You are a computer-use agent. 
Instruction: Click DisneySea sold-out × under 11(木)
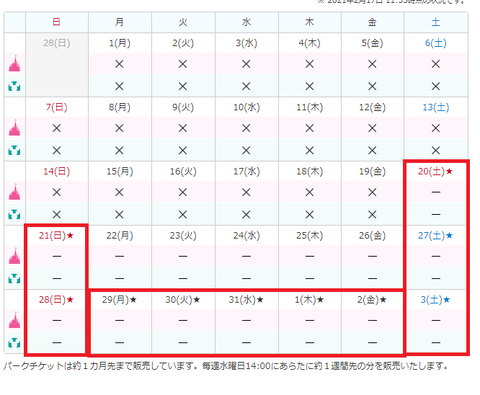coord(309,150)
